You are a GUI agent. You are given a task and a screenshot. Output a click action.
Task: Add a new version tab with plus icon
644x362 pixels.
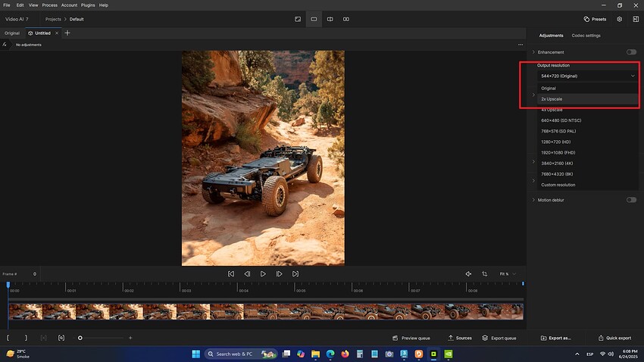pos(67,33)
